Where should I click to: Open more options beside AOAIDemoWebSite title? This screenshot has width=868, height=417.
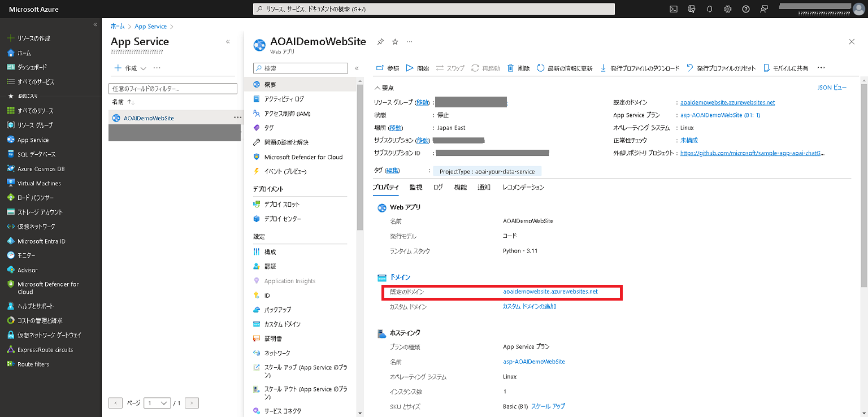point(410,42)
